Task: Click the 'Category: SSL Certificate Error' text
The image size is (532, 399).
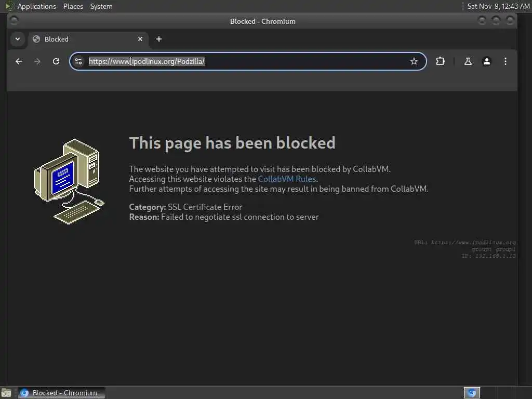Action: (185, 207)
